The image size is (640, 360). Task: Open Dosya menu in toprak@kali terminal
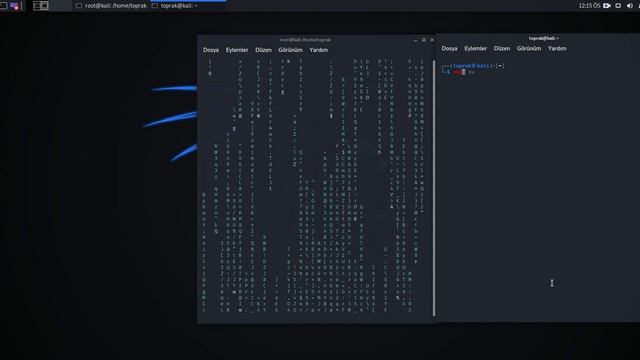pyautogui.click(x=449, y=48)
